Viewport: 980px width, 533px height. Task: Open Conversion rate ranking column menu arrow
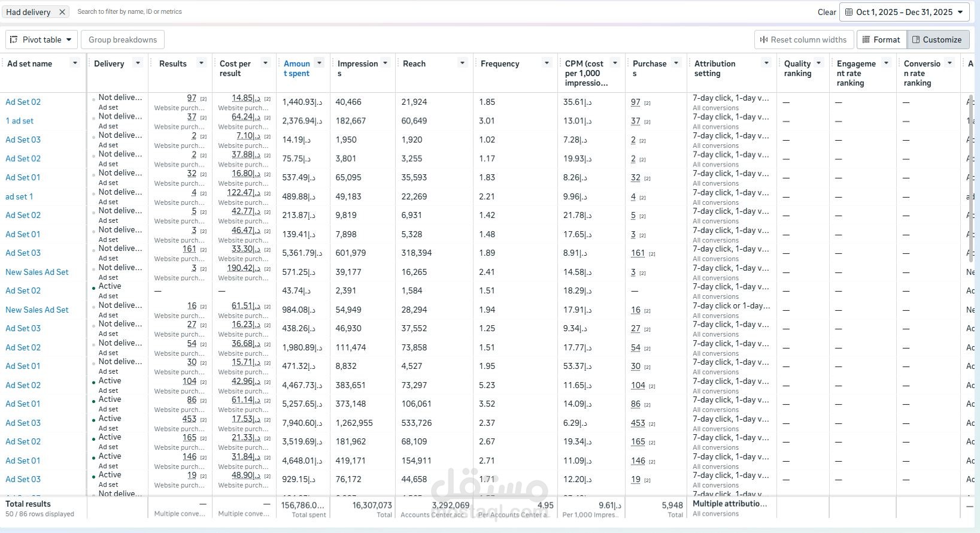(949, 63)
